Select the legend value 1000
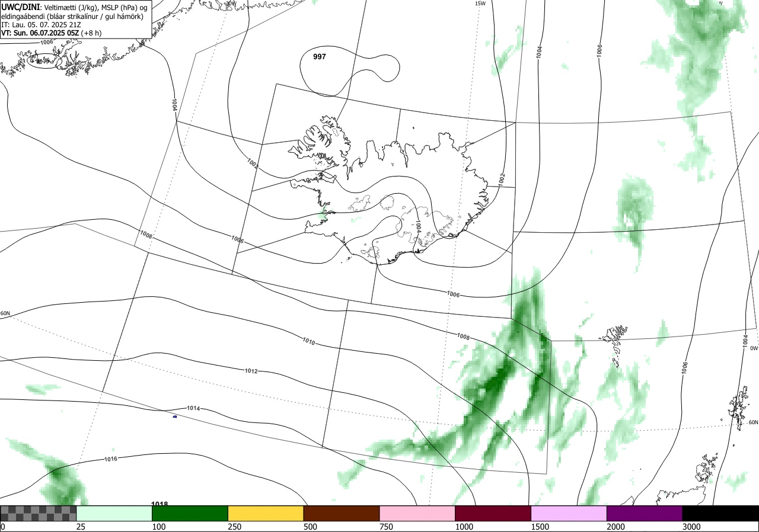This screenshot has width=759, height=532. coord(464,527)
